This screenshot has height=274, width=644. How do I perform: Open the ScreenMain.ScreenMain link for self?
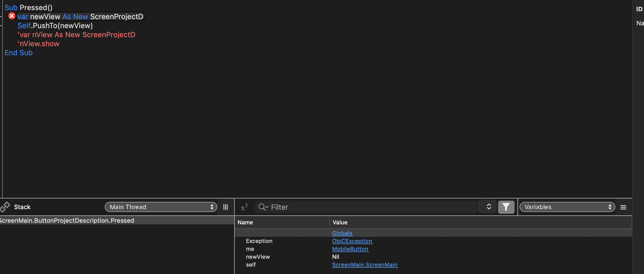365,265
